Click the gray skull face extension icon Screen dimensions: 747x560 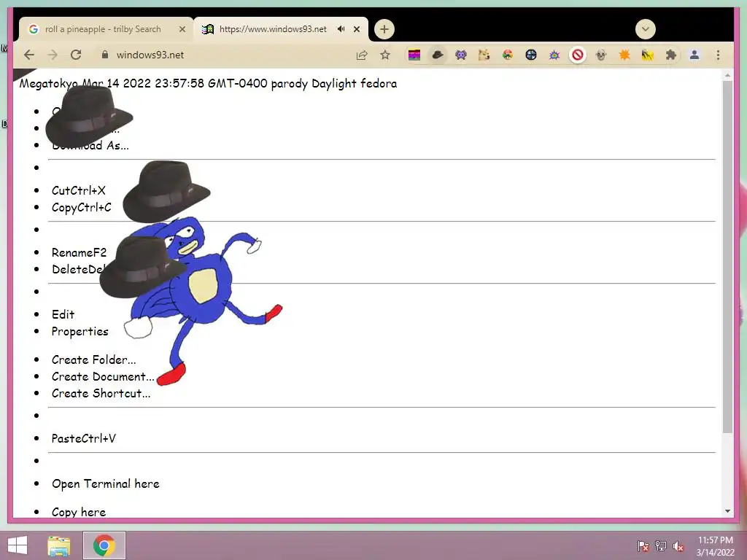(601, 55)
